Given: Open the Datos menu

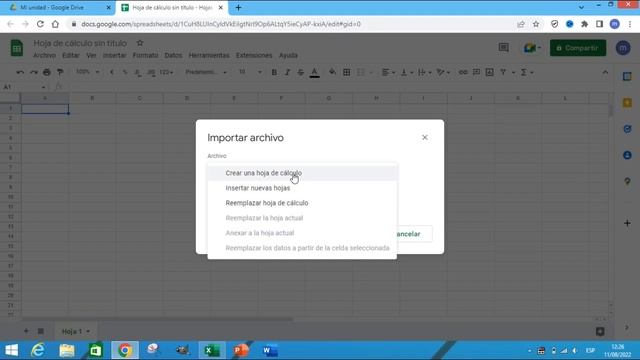Looking at the screenshot, I should click(x=173, y=55).
